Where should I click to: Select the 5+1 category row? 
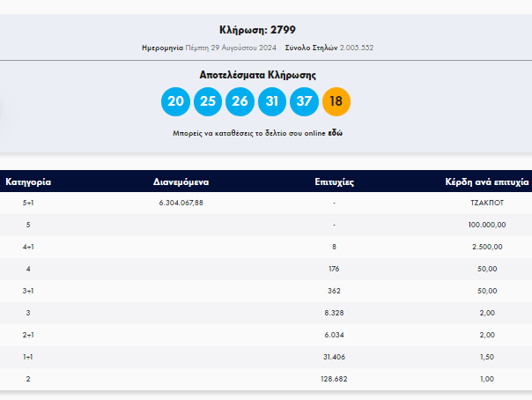tap(266, 203)
